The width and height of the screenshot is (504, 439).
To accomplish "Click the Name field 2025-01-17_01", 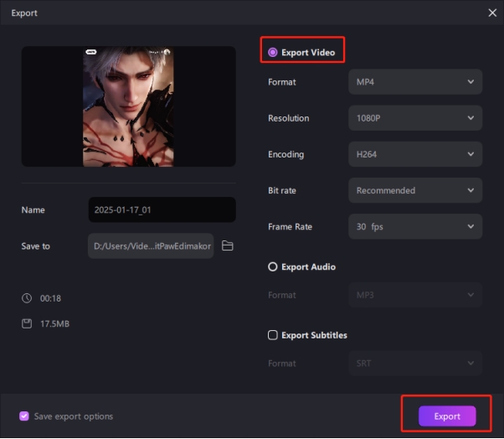I will pyautogui.click(x=162, y=209).
